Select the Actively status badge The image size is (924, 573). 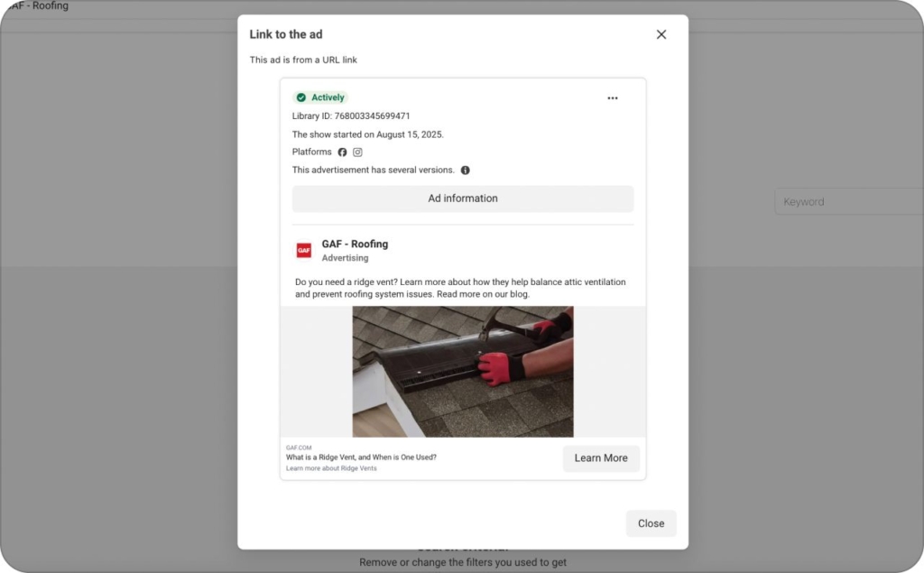(x=320, y=97)
